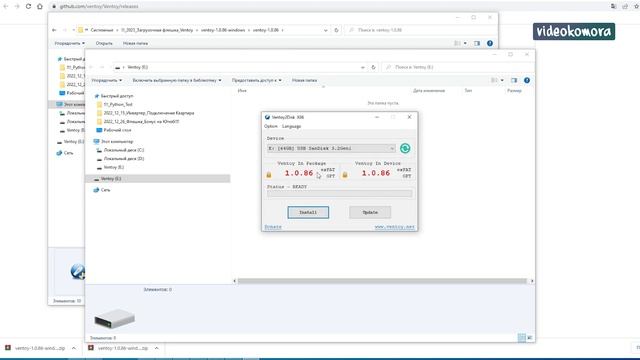Viewport: 640px width, 360px height.
Task: Open the Device dropdown showing USB SanDisk
Action: (331, 148)
